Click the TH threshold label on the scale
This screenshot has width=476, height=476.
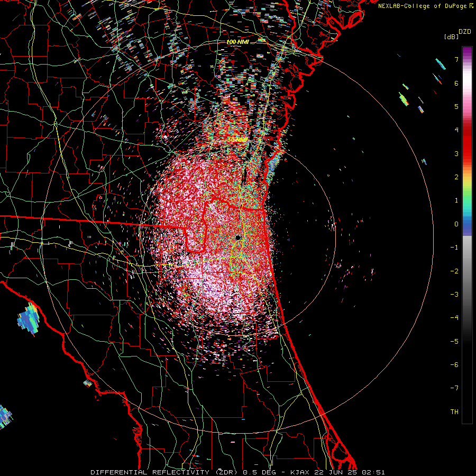click(454, 412)
